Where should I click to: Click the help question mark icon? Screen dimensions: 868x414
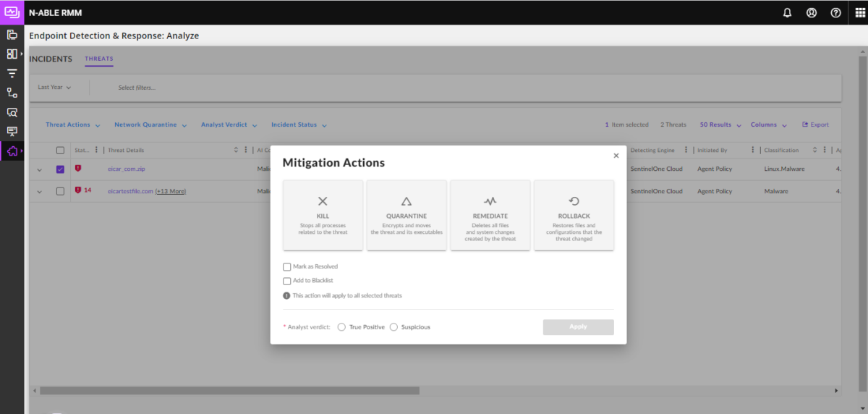pyautogui.click(x=835, y=12)
